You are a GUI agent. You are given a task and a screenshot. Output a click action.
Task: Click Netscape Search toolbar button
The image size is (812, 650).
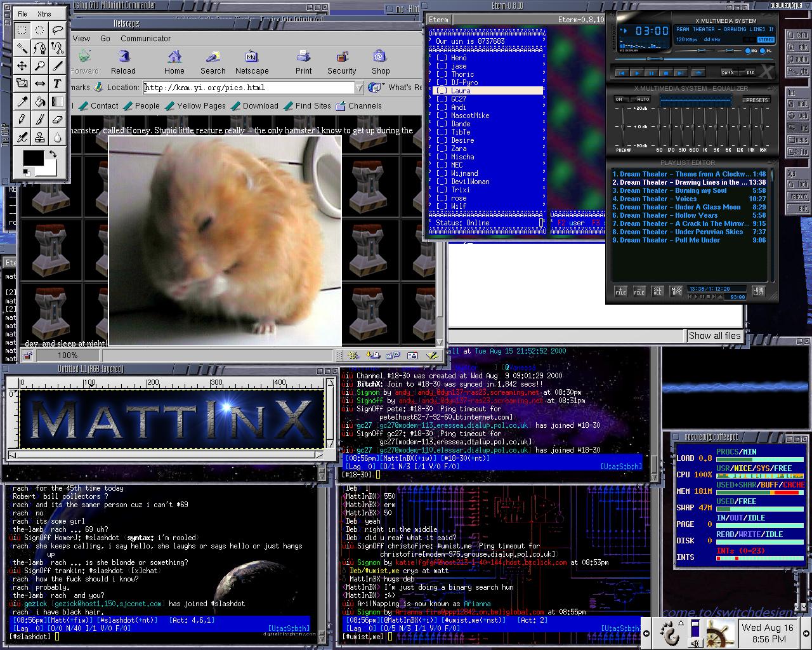pyautogui.click(x=213, y=62)
